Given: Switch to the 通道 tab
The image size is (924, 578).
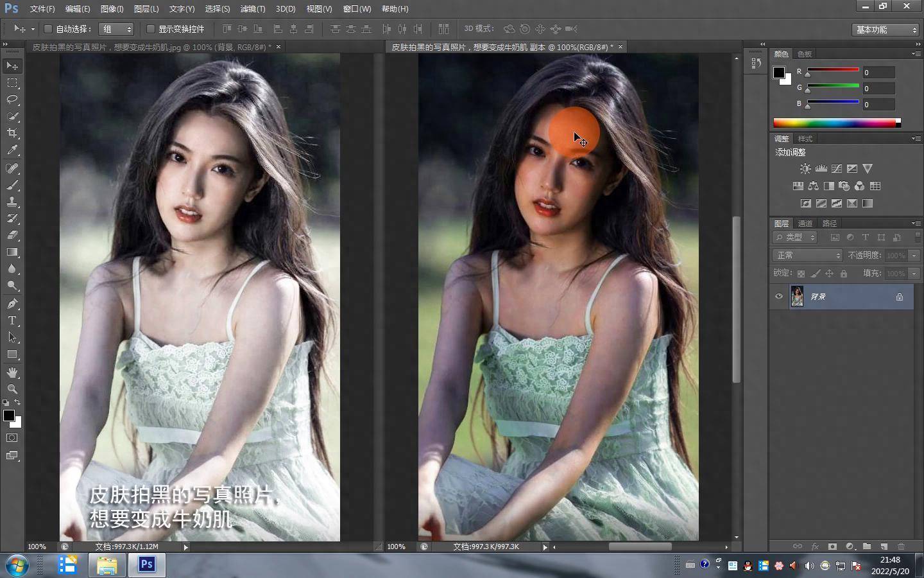Looking at the screenshot, I should tap(805, 223).
